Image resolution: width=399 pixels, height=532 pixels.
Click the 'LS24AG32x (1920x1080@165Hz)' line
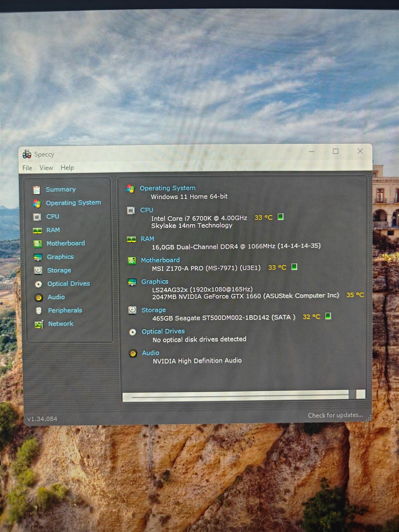coord(202,289)
